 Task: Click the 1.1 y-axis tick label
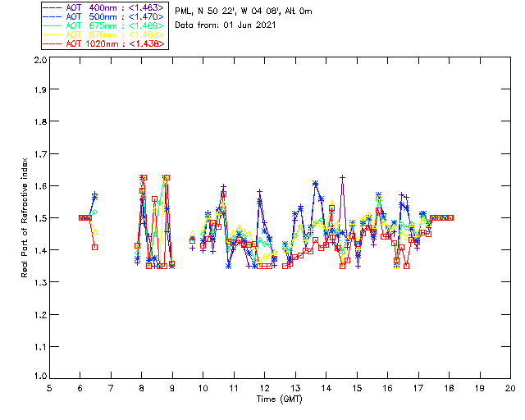click(x=40, y=347)
